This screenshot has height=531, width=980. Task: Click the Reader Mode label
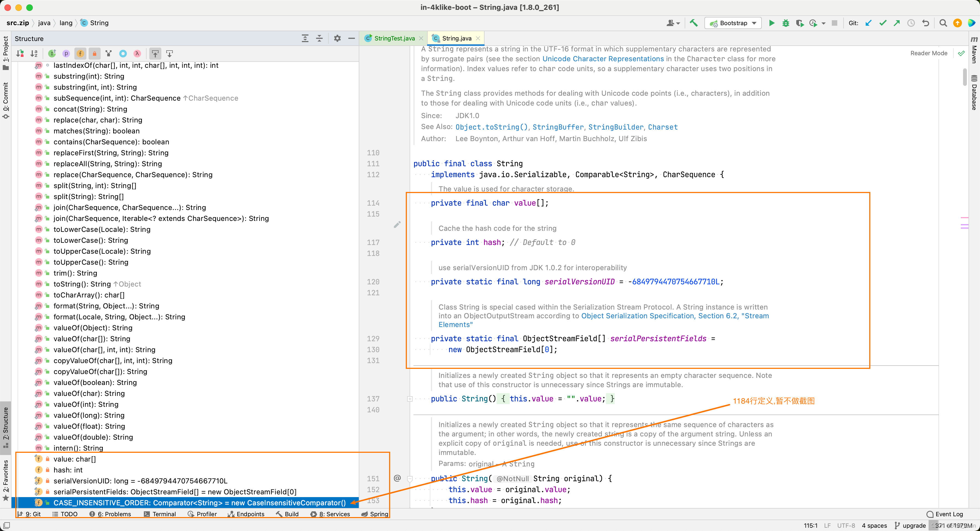point(929,53)
